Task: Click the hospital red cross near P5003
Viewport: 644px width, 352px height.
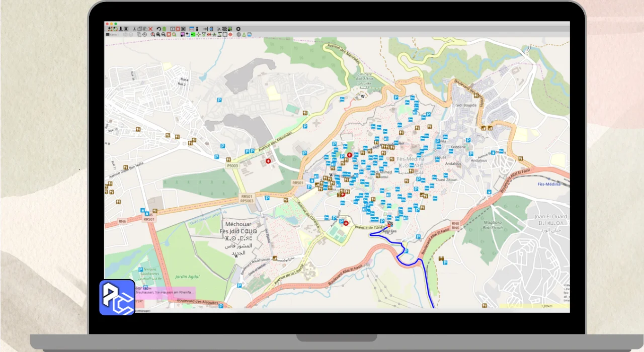Action: pyautogui.click(x=268, y=161)
